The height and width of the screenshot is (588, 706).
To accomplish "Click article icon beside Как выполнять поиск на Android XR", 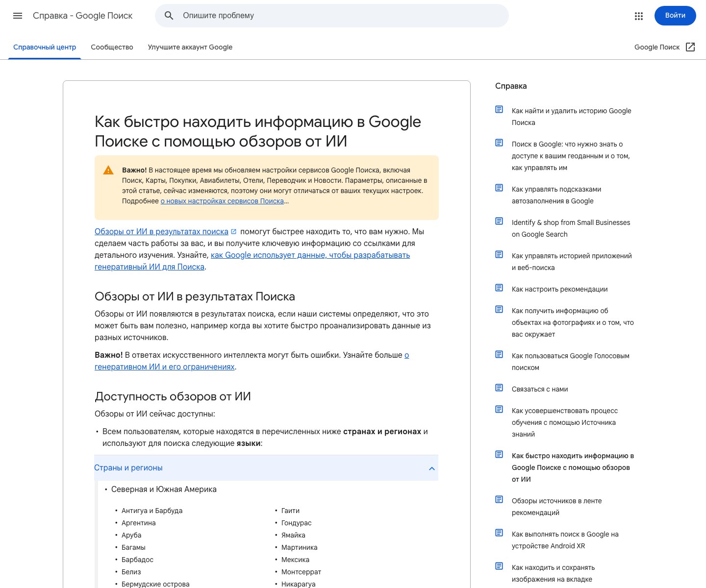I will pyautogui.click(x=499, y=533).
